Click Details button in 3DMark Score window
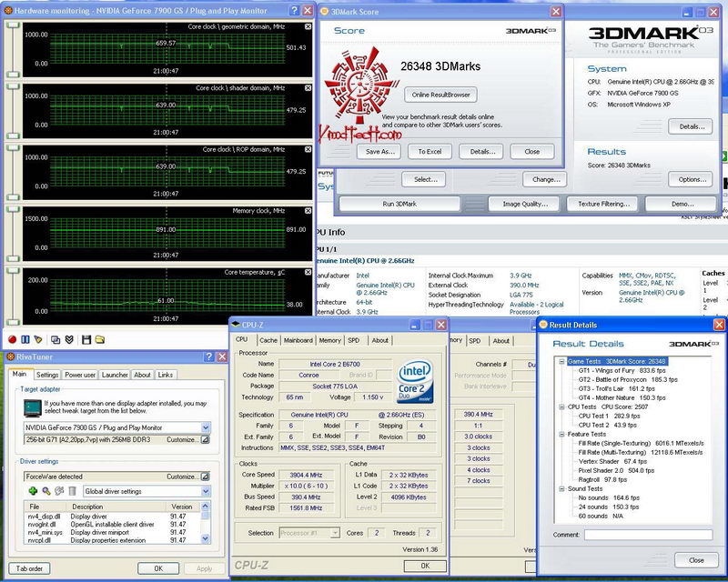The image size is (728, 582). pos(482,151)
